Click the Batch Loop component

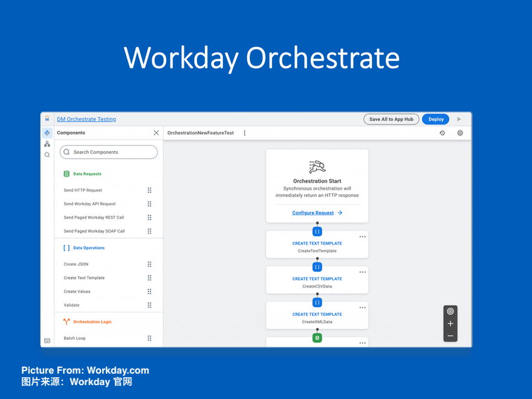click(x=74, y=338)
